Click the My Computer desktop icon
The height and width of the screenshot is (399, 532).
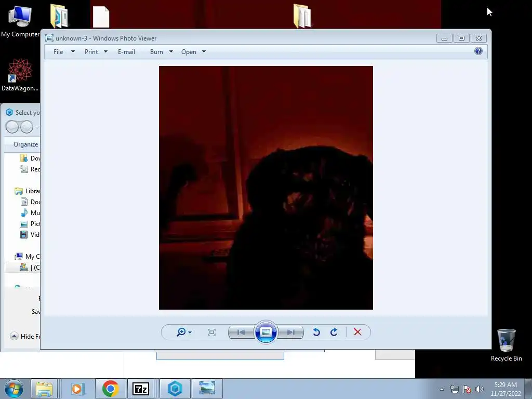20,22
